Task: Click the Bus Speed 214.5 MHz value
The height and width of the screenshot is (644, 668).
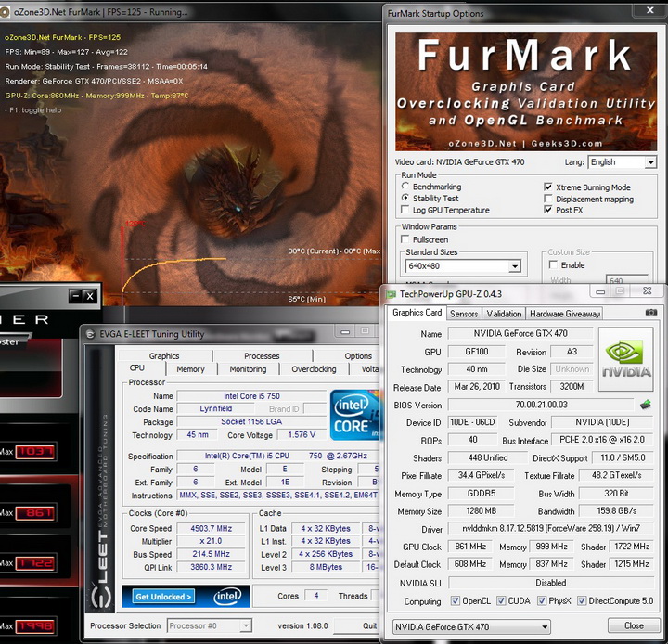Action: pyautogui.click(x=212, y=554)
